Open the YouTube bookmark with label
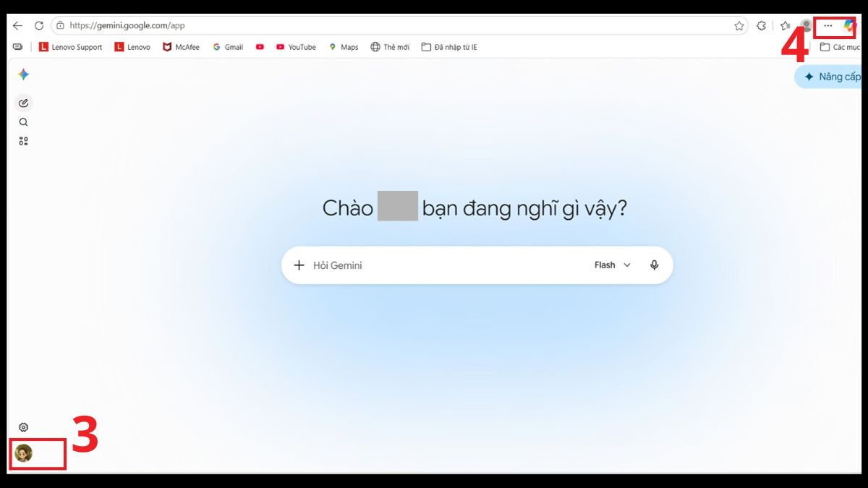The height and width of the screenshot is (488, 868). (x=296, y=47)
